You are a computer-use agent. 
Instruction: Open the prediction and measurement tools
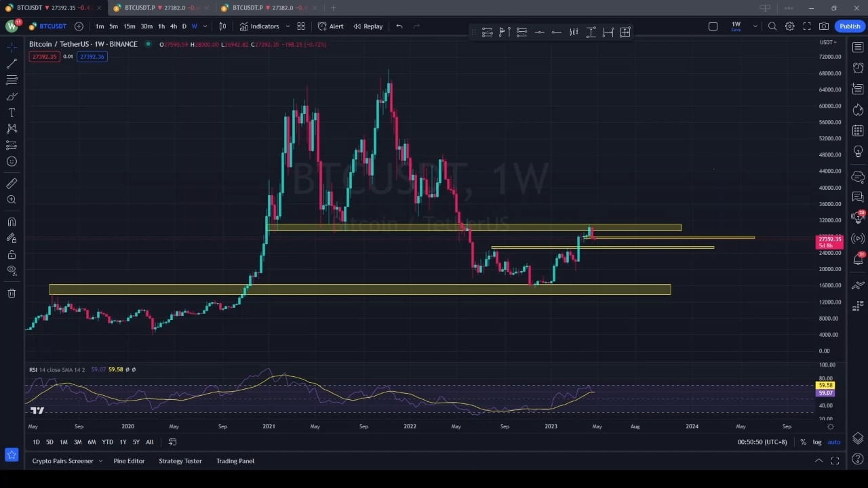point(12,145)
